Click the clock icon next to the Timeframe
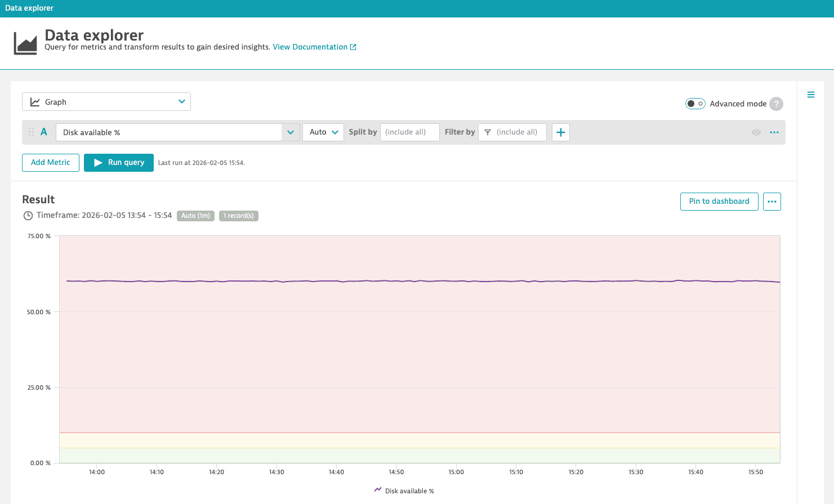The image size is (834, 504). tap(28, 215)
